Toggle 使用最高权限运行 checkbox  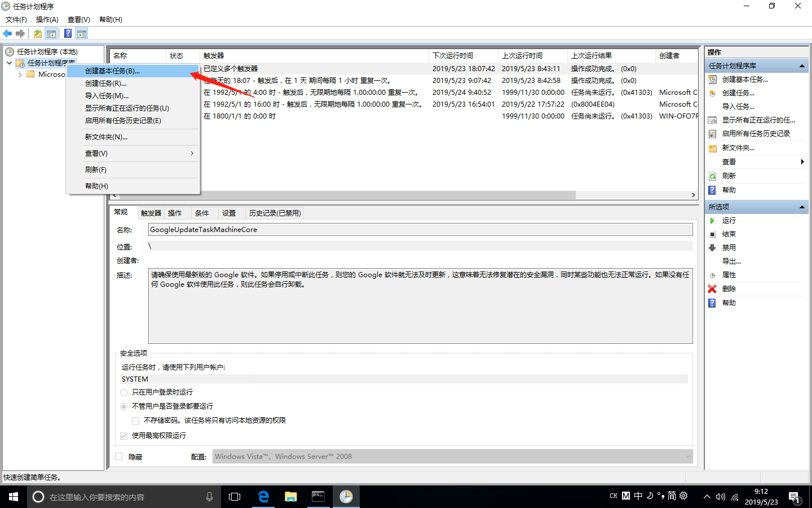point(124,436)
